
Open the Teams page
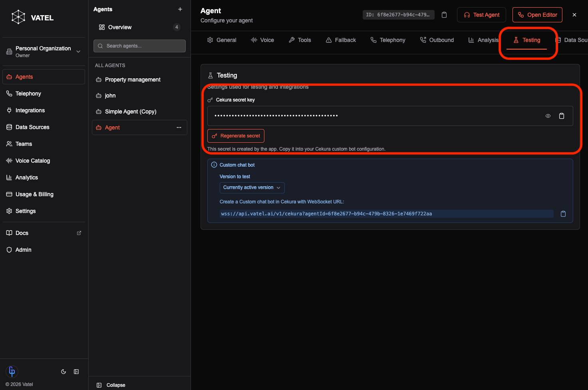pos(44,144)
